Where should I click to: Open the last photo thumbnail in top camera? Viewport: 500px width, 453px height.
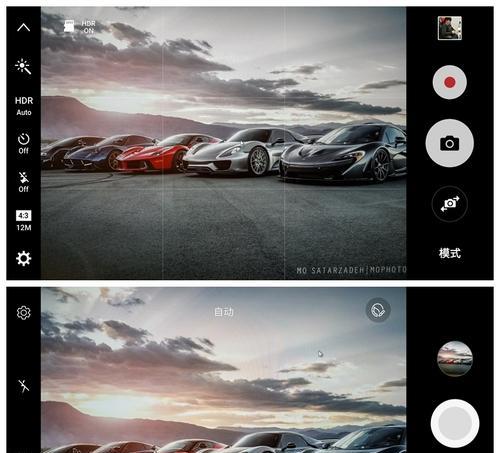click(x=450, y=28)
